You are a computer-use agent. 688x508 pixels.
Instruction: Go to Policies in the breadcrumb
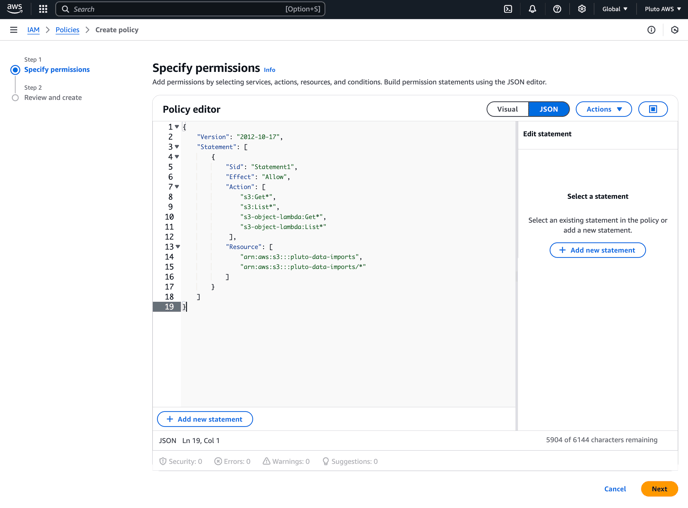click(x=67, y=30)
